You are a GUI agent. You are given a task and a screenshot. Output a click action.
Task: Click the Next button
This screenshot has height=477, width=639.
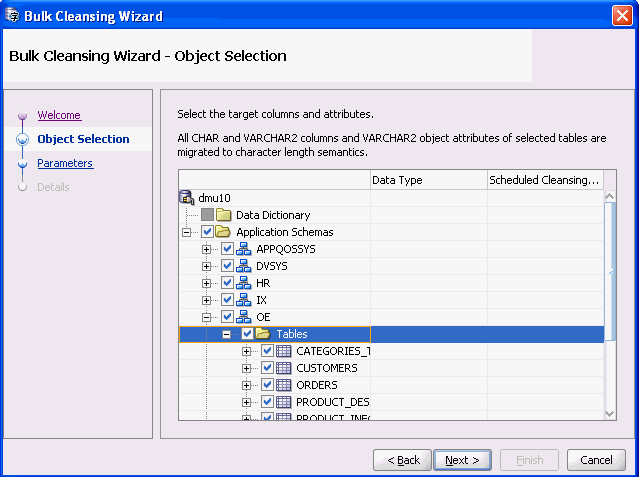[463, 460]
